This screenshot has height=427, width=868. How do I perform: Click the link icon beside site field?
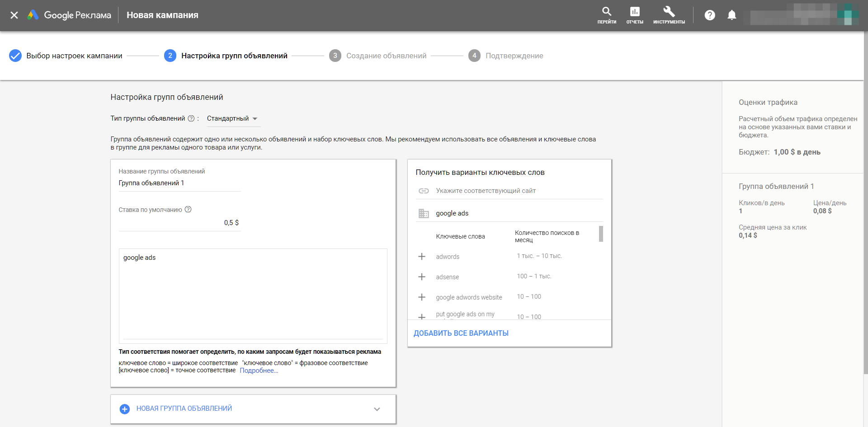424,191
